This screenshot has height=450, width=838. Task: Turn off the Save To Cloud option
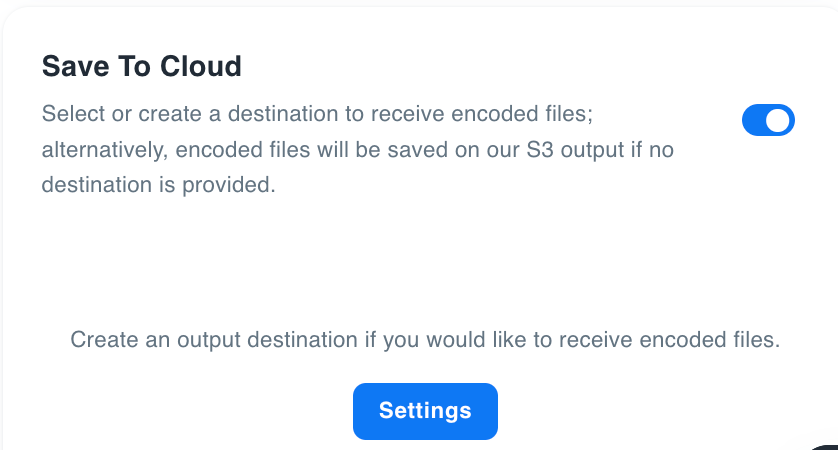point(768,121)
